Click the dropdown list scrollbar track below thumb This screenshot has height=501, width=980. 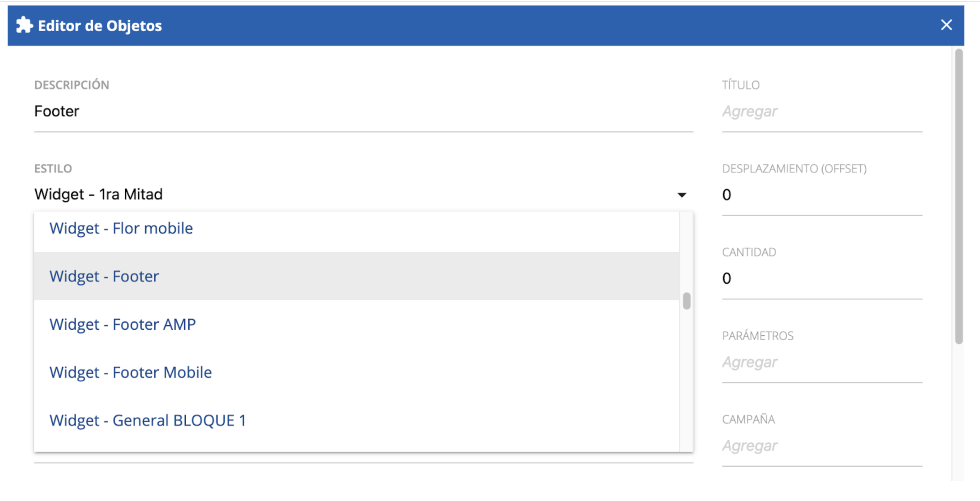tap(686, 381)
